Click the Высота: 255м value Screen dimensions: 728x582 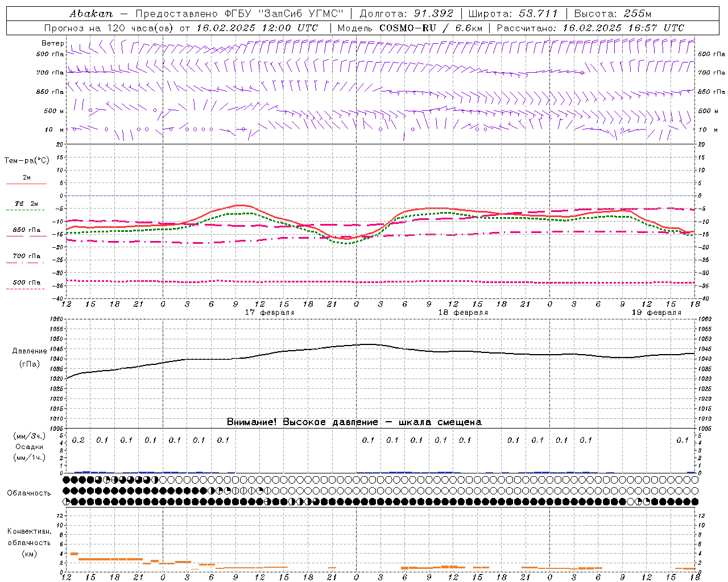click(613, 14)
